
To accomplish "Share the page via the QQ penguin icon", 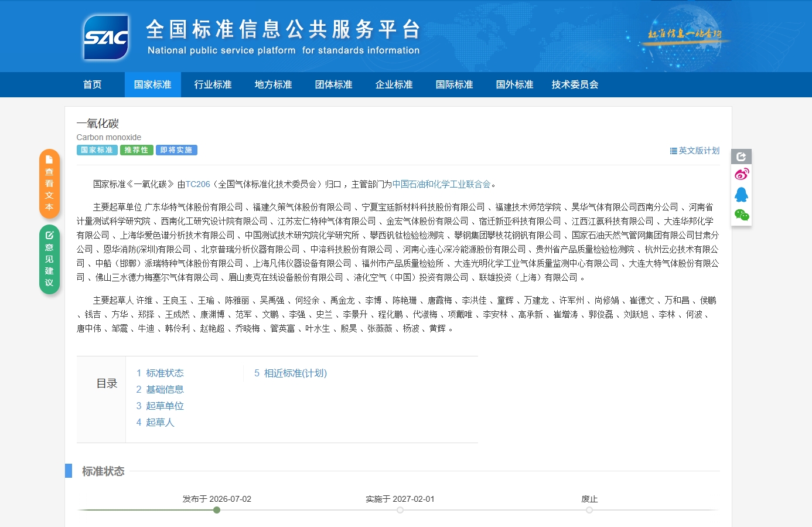I will [x=742, y=195].
